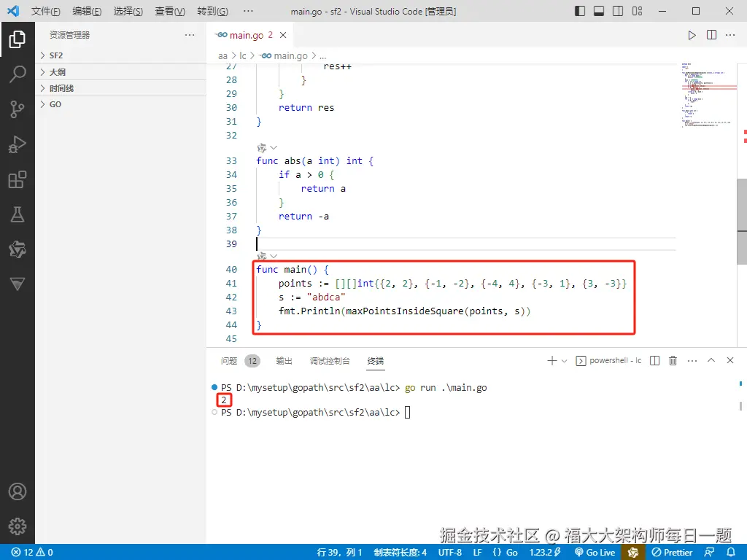Click the lc breadcrumb segment
747x560 pixels.
pos(243,56)
